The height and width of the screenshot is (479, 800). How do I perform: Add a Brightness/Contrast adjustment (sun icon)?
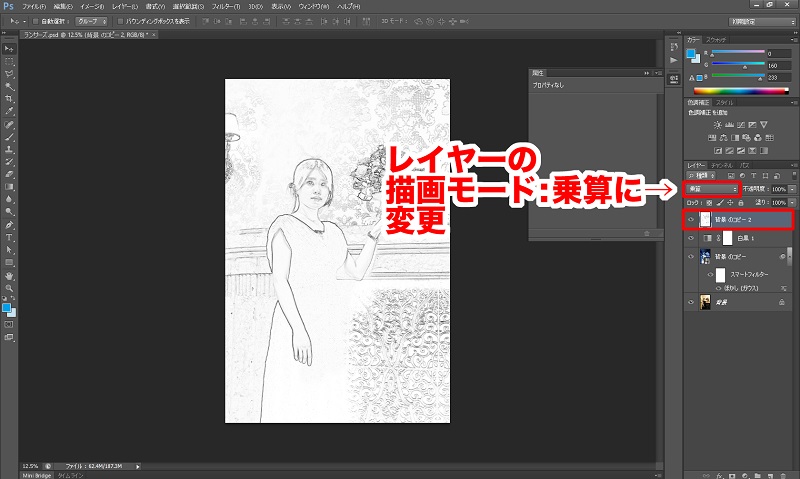(x=718, y=124)
